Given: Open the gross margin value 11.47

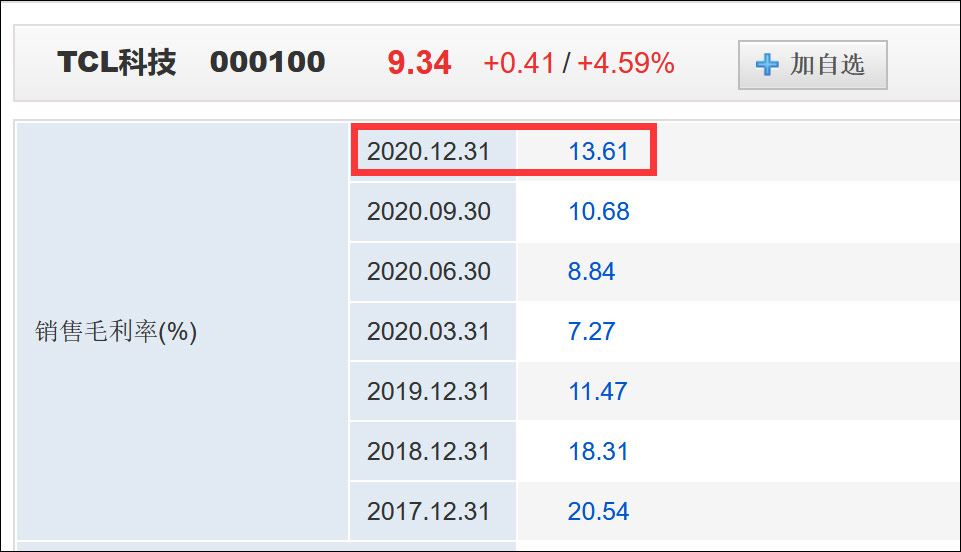Looking at the screenshot, I should (598, 391).
